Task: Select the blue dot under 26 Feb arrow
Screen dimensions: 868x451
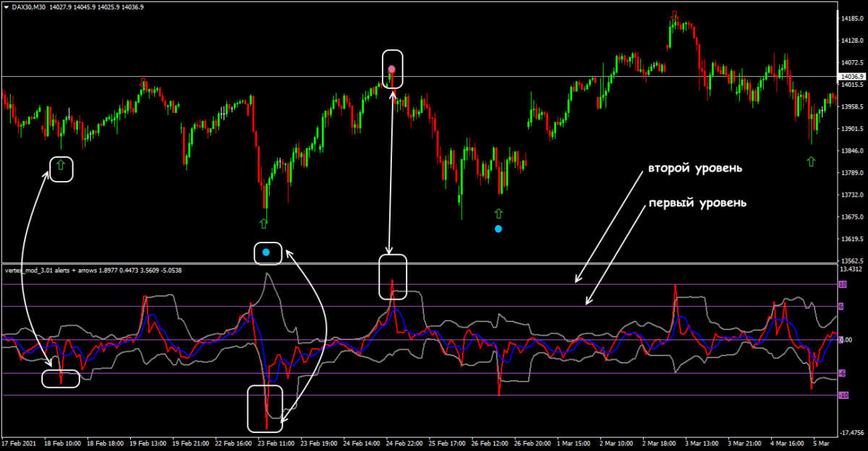Action: 498,229
